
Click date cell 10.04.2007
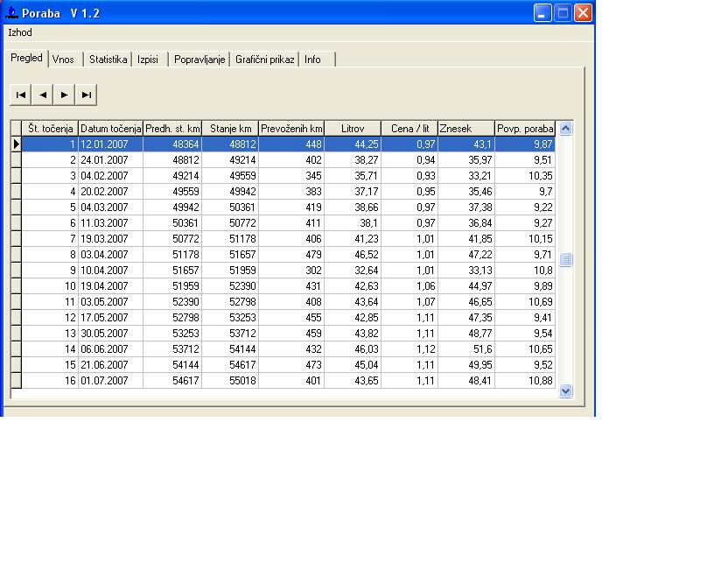110,271
